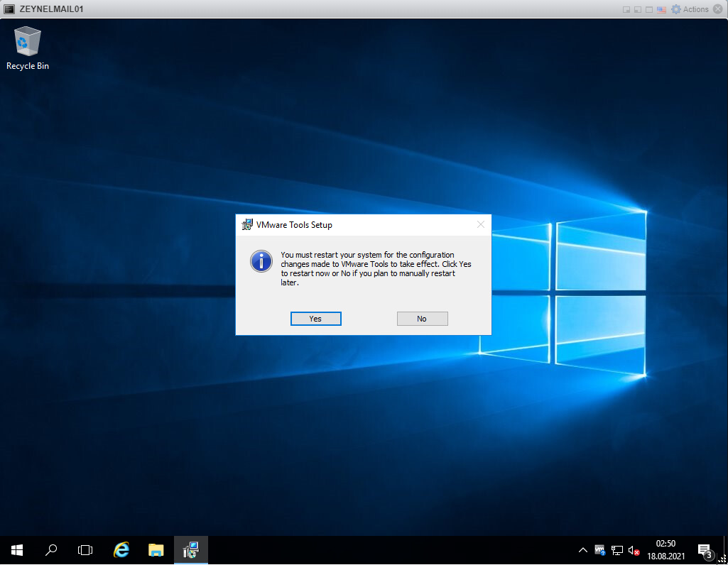Close the VMware Tools Setup dialog
This screenshot has width=728, height=565.
point(481,224)
